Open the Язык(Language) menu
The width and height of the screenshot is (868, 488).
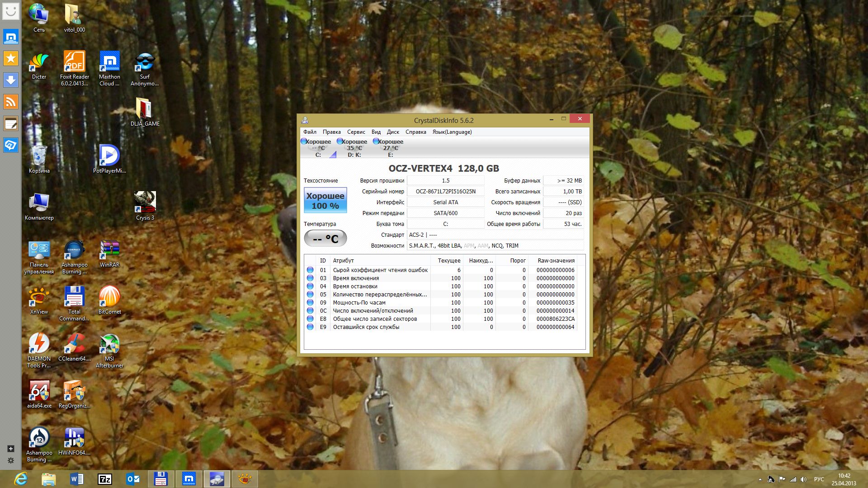[x=452, y=132]
